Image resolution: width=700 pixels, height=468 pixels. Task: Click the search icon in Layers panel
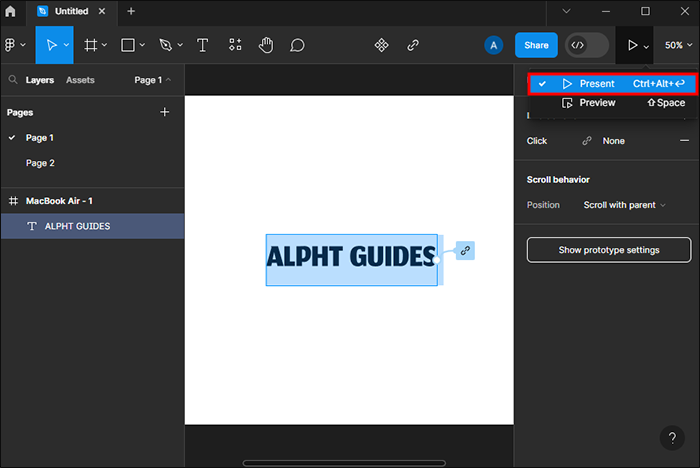coord(13,80)
